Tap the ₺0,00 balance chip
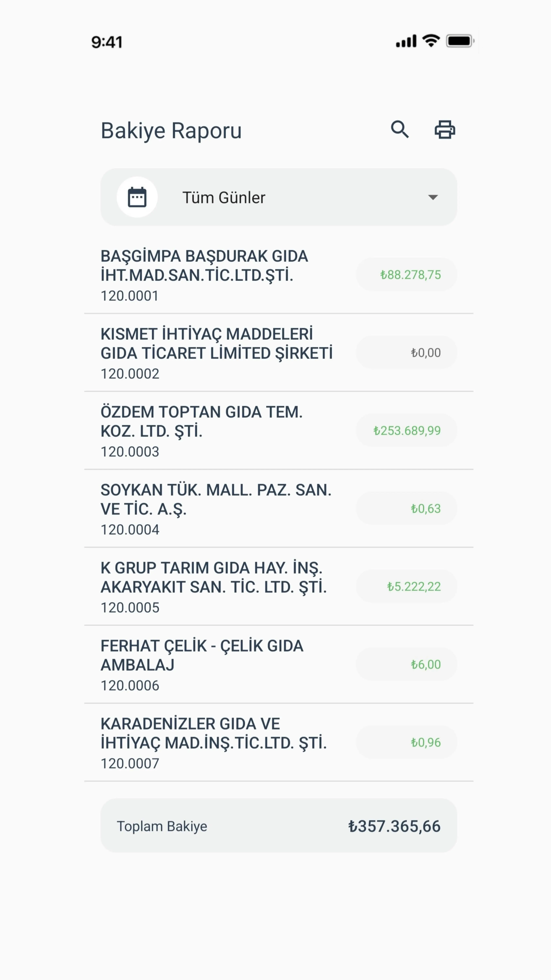The width and height of the screenshot is (551, 980). 406,353
